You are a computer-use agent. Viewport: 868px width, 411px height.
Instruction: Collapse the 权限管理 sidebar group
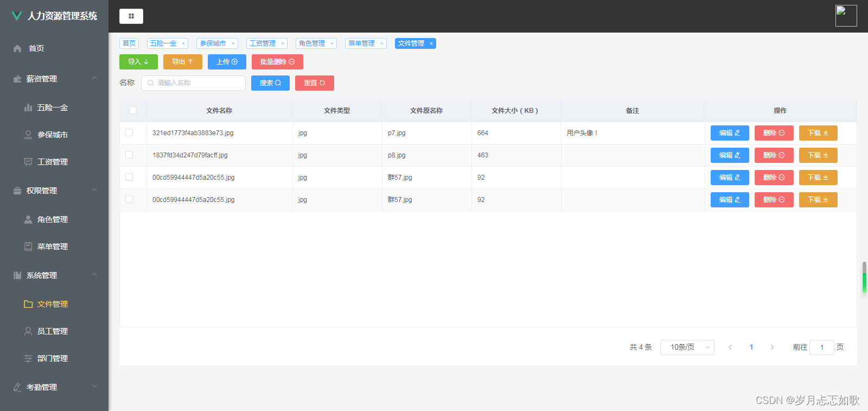(x=54, y=191)
